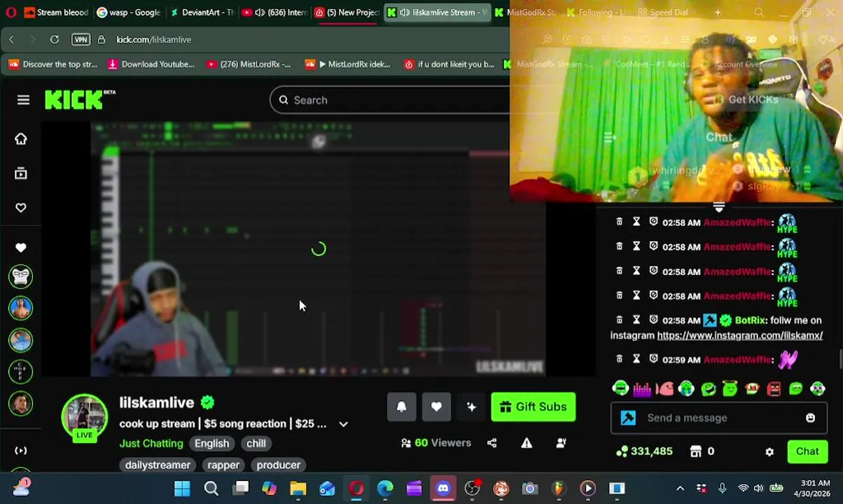This screenshot has width=843, height=504.
Task: Switch to DeviantArt tab
Action: tap(203, 12)
